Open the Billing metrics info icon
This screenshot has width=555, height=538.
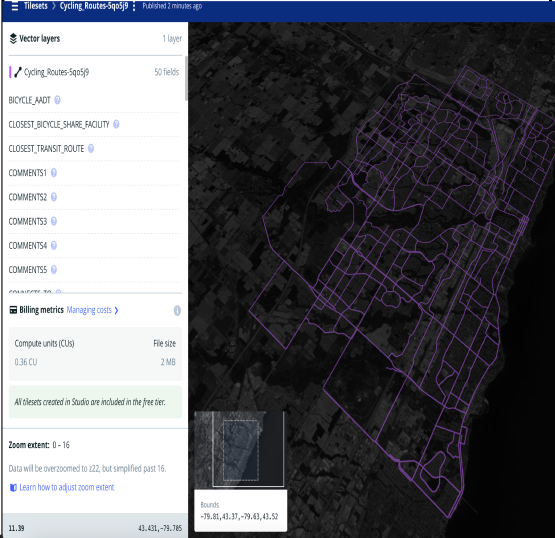tap(177, 310)
